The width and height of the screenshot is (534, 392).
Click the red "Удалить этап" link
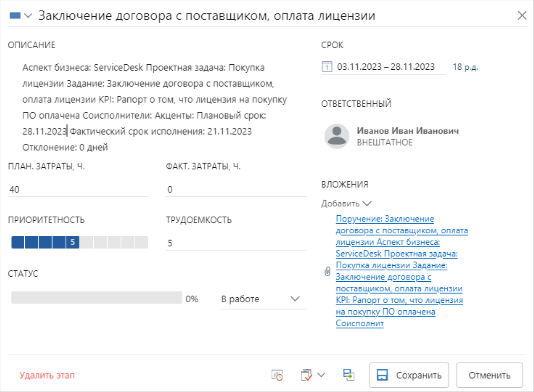point(47,375)
